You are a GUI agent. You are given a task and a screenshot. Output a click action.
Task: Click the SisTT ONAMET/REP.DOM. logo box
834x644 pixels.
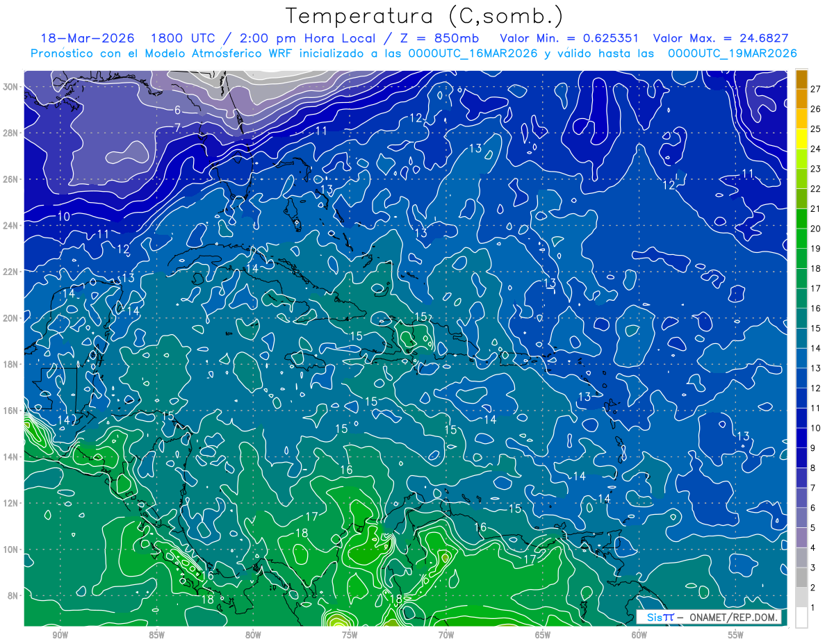[x=709, y=617]
